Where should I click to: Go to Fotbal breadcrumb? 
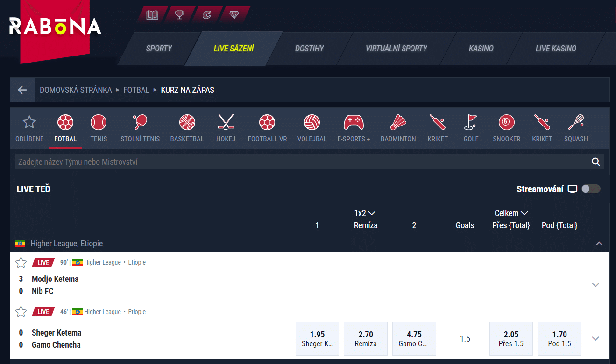click(136, 90)
